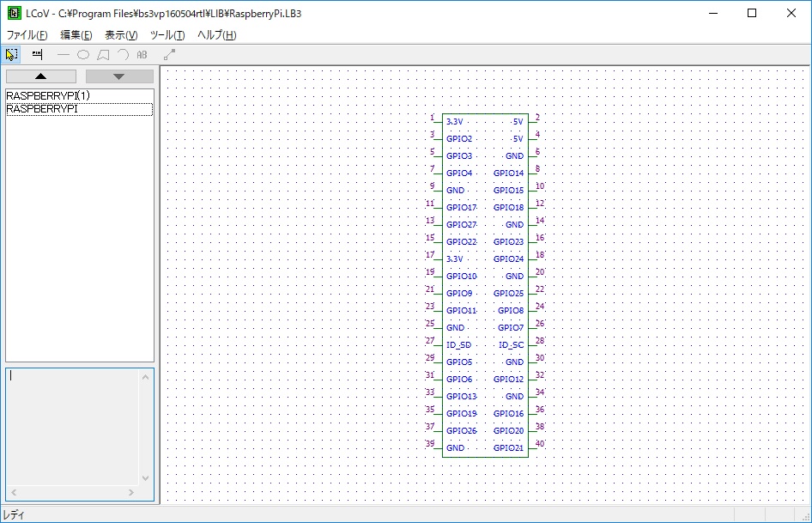Click the LCoV application icon in title bar
The height and width of the screenshot is (523, 812).
pos(14,14)
